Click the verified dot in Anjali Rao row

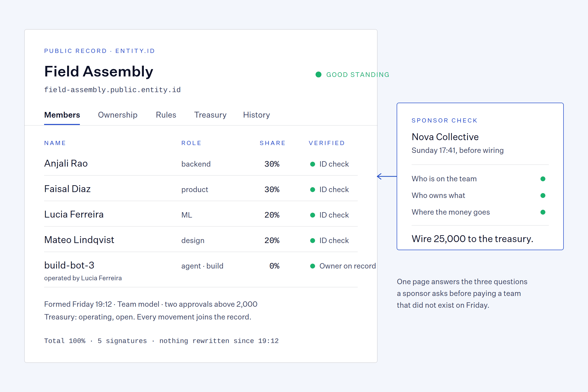coord(313,164)
